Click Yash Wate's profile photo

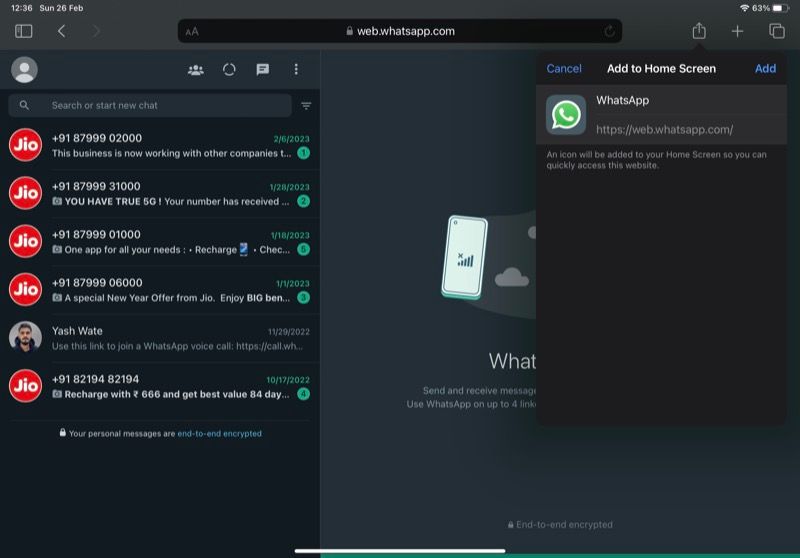(25, 337)
